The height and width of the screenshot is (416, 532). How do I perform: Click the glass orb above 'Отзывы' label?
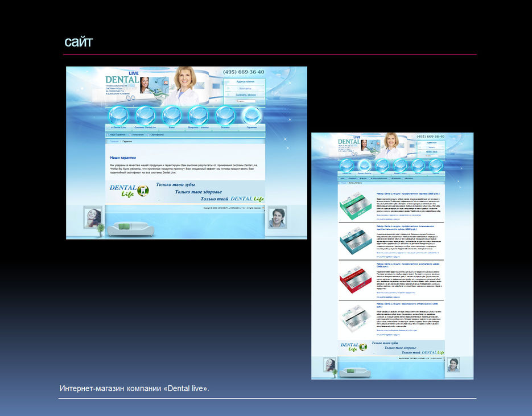click(x=225, y=116)
